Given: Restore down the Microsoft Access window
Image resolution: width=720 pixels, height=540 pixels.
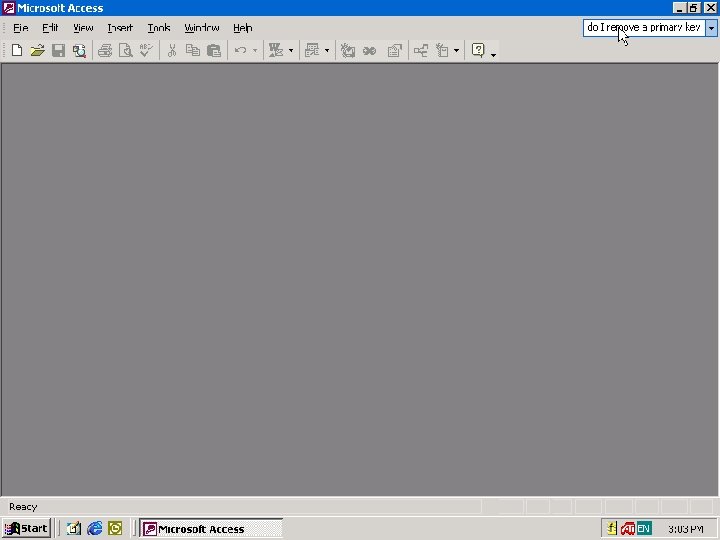Looking at the screenshot, I should [x=693, y=8].
